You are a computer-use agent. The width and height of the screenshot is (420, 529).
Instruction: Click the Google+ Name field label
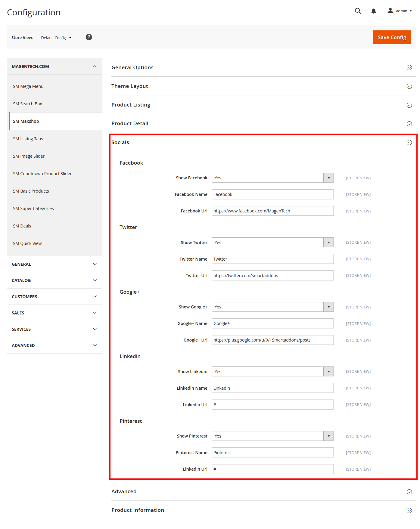192,323
